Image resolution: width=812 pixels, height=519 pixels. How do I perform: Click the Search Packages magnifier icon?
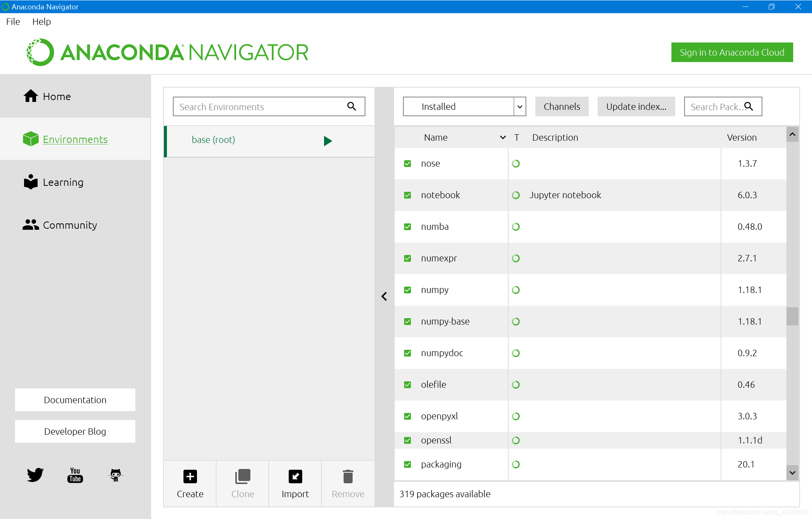click(x=749, y=106)
